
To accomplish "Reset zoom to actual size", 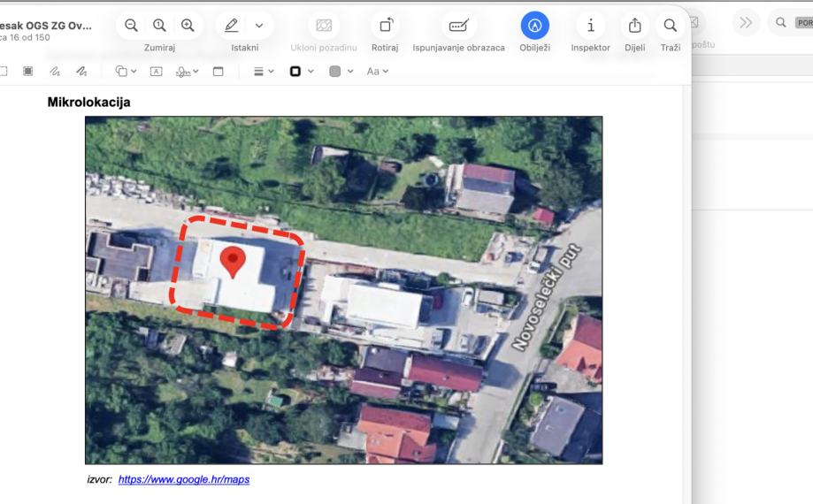I will [159, 26].
